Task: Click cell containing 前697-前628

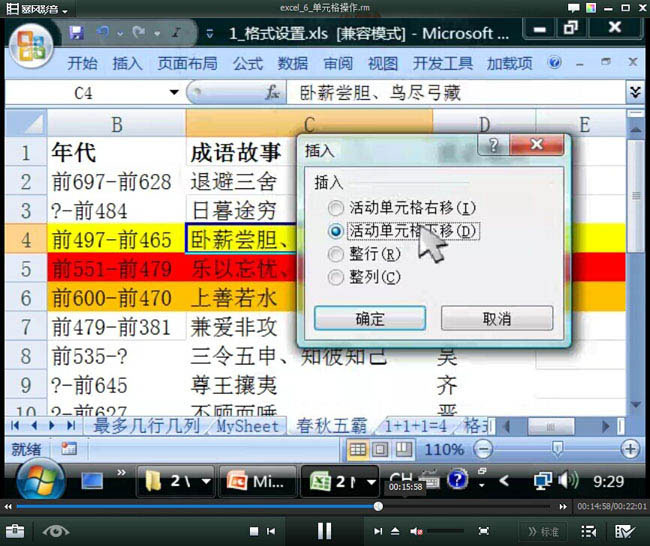Action: (116, 182)
